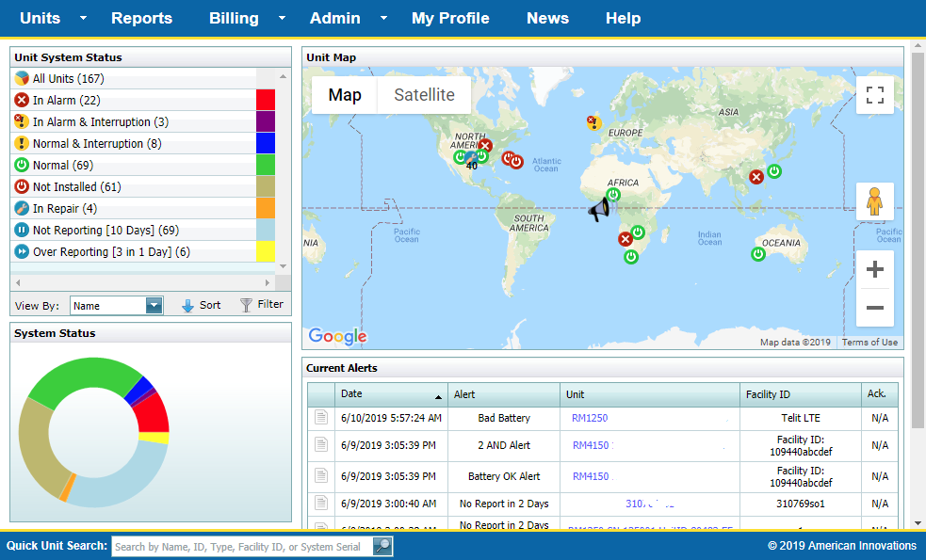
Task: Sort alerts by the Facility ID column
Action: click(800, 394)
